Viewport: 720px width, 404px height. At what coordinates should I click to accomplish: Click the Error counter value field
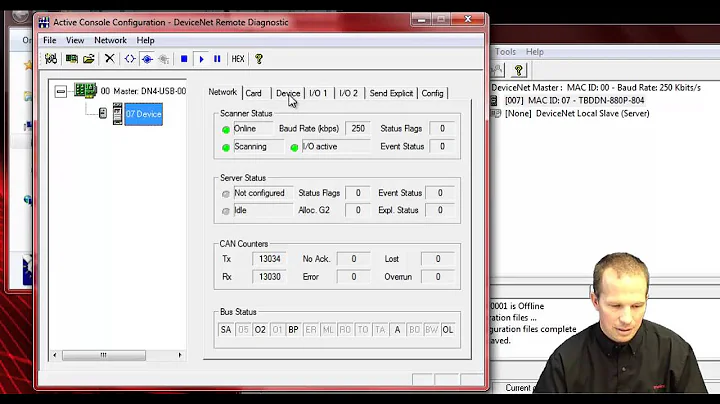pyautogui.click(x=353, y=277)
